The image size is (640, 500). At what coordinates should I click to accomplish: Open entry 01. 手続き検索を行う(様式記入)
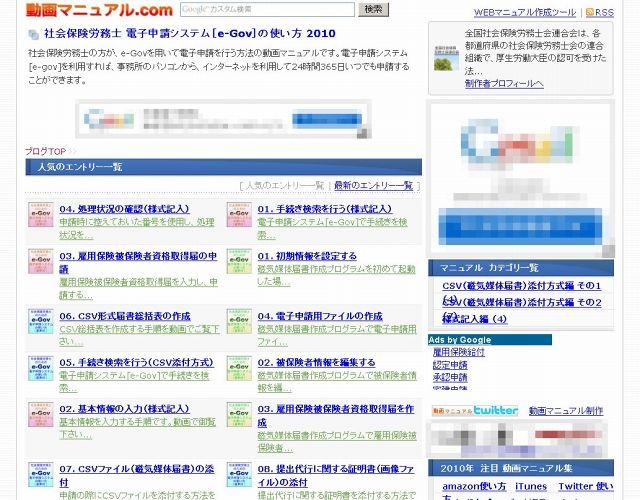pyautogui.click(x=324, y=209)
